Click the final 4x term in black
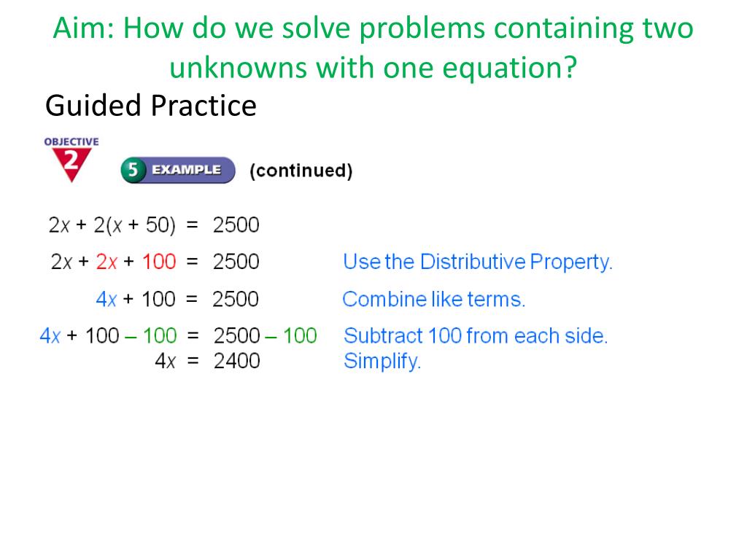747x560 pixels. click(166, 361)
